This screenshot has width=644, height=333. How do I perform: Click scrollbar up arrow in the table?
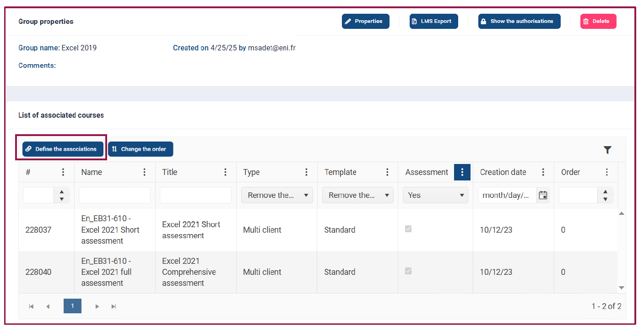[x=622, y=213]
